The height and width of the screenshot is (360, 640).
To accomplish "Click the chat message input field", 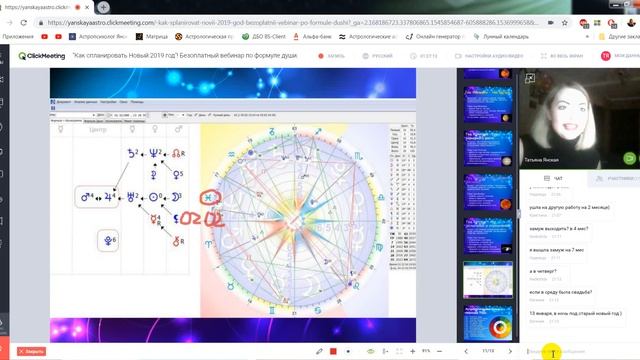I will [x=580, y=351].
